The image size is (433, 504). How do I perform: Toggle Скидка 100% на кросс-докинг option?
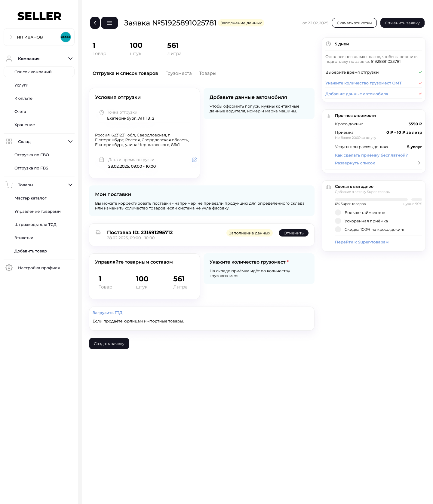click(338, 229)
